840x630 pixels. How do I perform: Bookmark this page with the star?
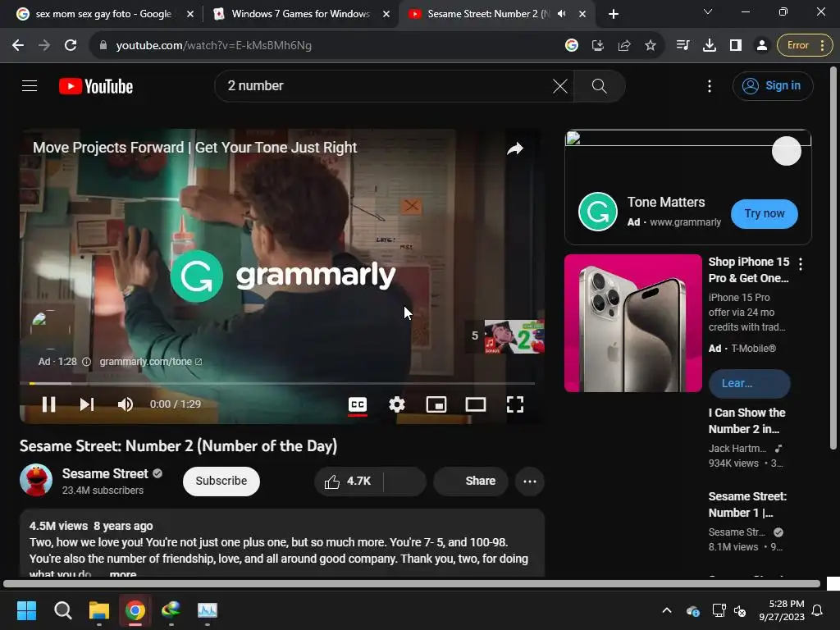click(x=651, y=46)
